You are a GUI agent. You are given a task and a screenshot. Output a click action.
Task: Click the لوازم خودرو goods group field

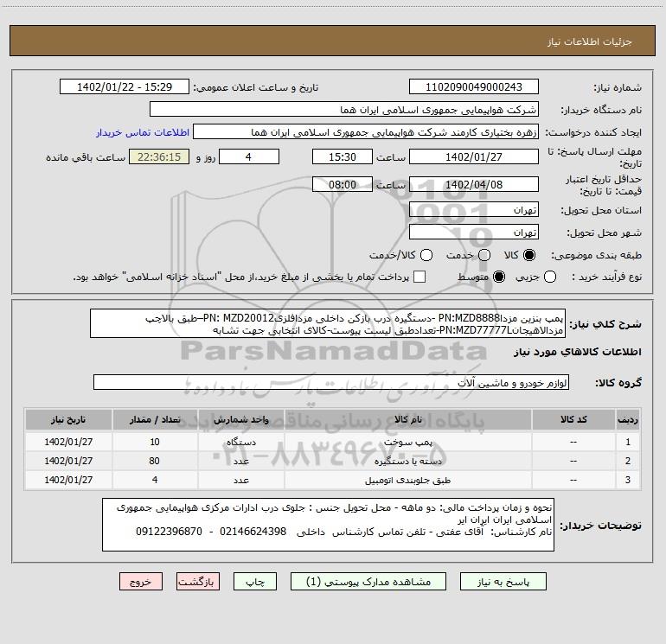(330, 382)
